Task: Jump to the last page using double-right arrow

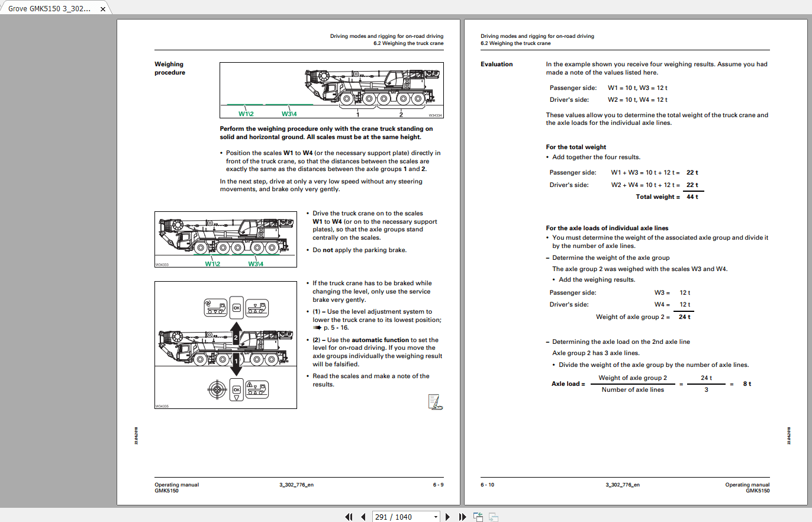Action: coord(462,517)
